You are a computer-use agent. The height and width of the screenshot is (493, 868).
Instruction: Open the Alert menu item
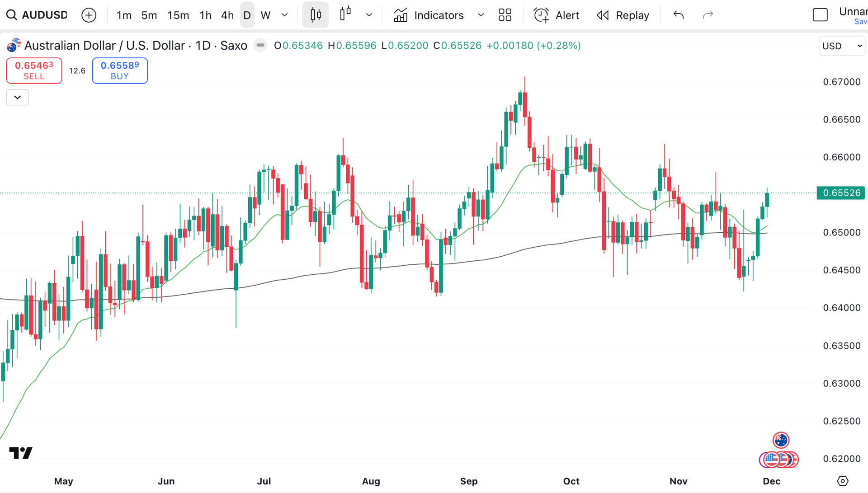click(x=557, y=15)
